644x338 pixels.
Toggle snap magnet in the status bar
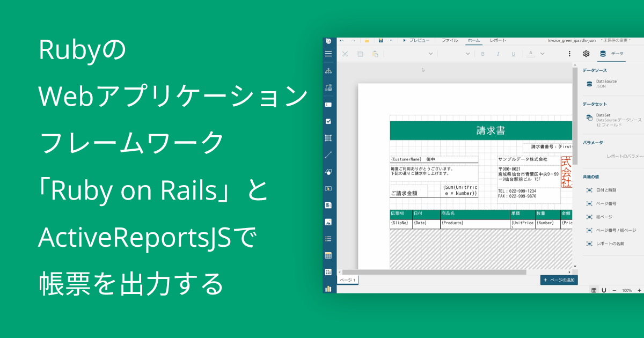click(x=604, y=290)
